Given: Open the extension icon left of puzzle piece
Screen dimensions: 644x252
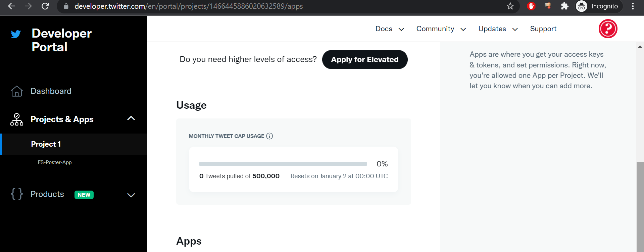Looking at the screenshot, I should click(548, 6).
